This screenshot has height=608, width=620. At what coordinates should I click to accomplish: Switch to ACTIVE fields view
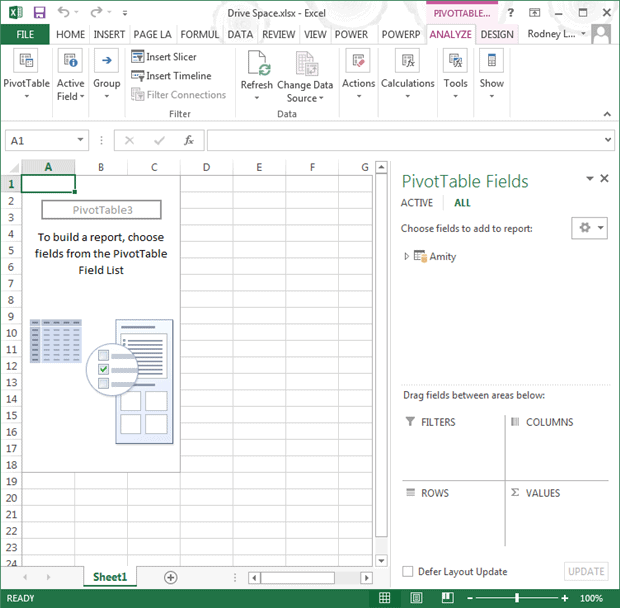[417, 203]
